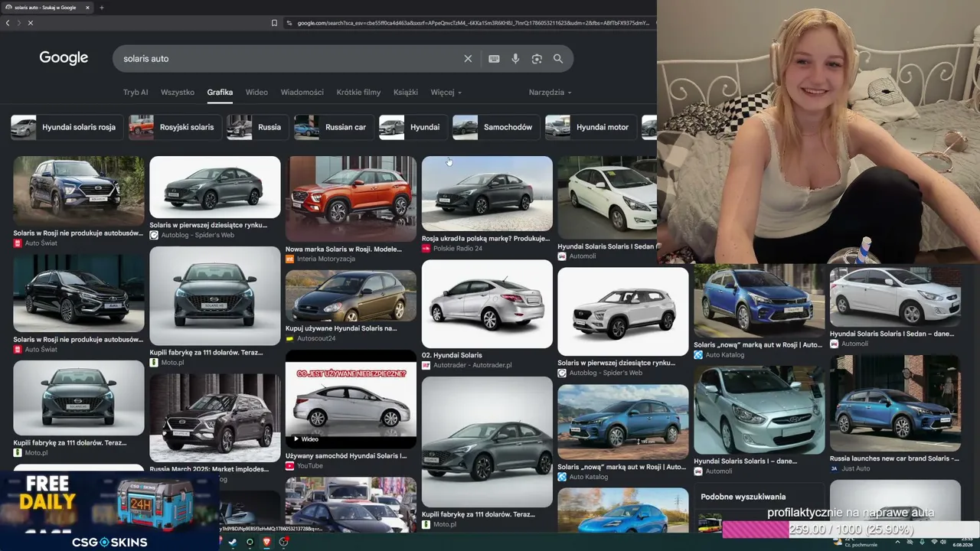
Task: Open Steam from the taskbar
Action: (x=233, y=542)
